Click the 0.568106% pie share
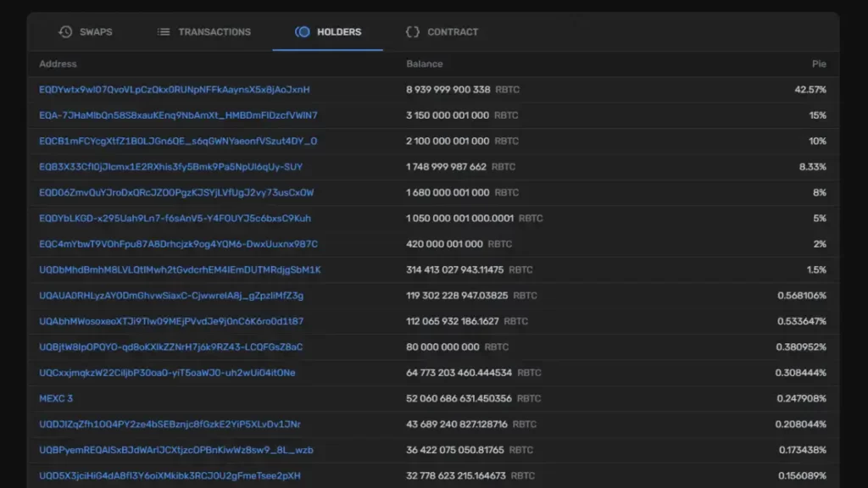868x488 pixels. point(802,296)
